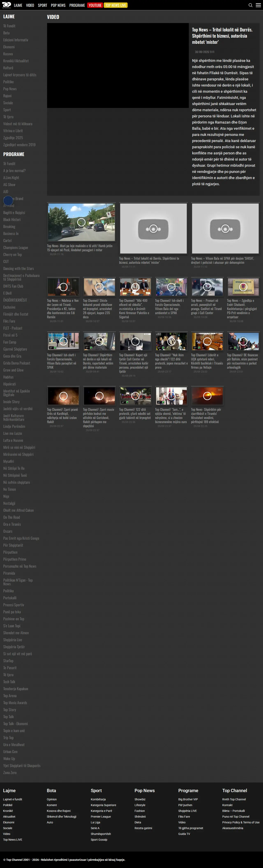Click Premier League in the footer Sport column

[101, 816]
